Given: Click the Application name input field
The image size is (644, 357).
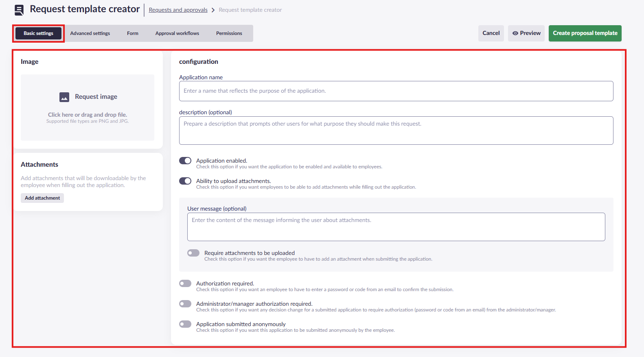Looking at the screenshot, I should click(396, 91).
